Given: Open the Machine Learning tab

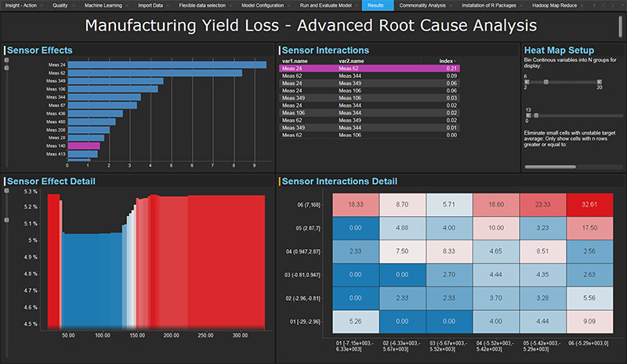Looking at the screenshot, I should pyautogui.click(x=103, y=5).
